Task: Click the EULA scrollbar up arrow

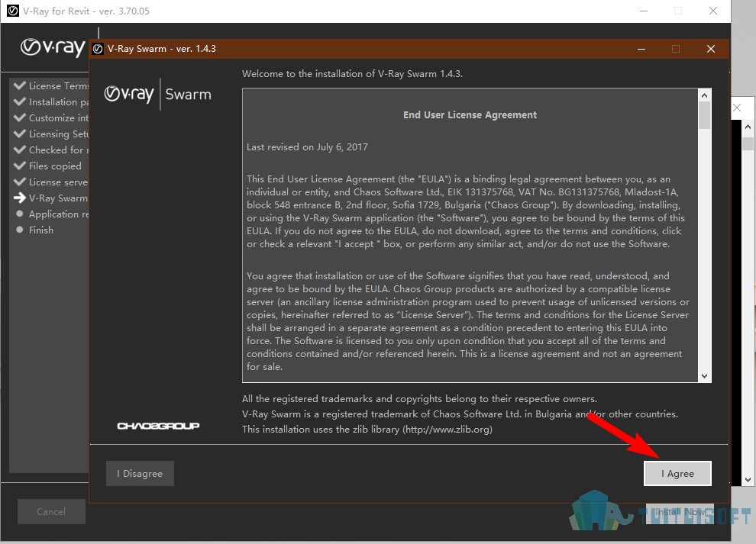Action: pyautogui.click(x=704, y=95)
